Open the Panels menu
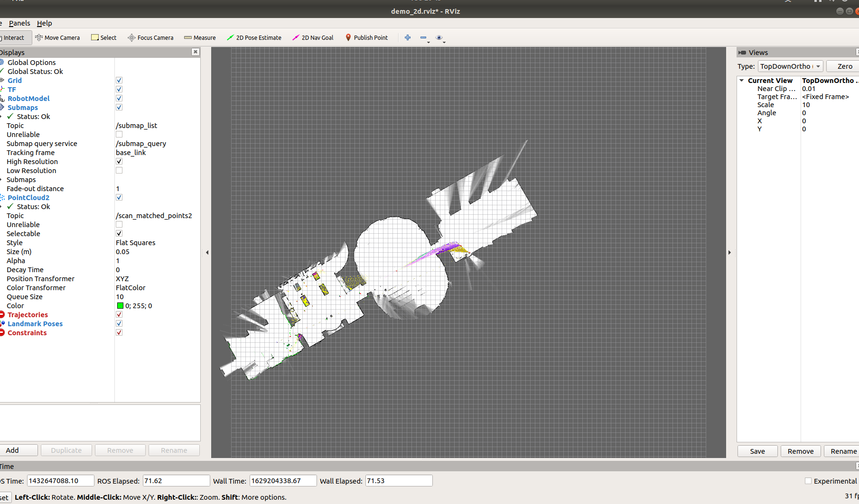Screen dimensions: 859x504 pos(19,23)
